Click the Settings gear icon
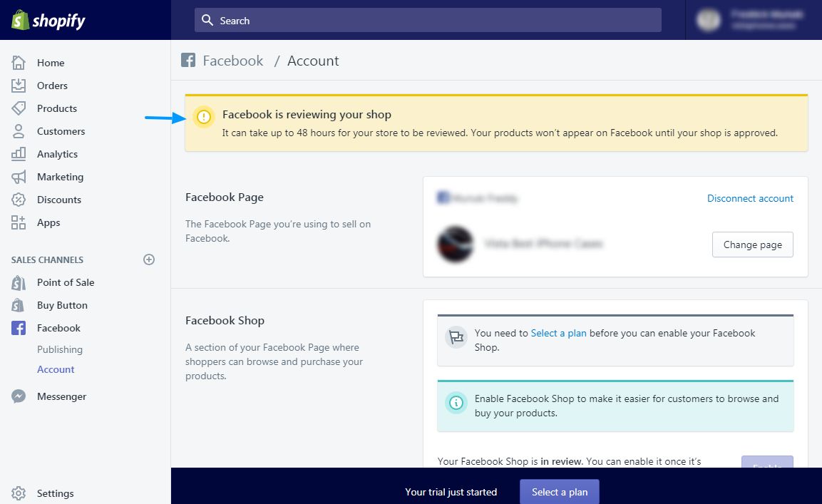Screen dimensions: 822x504 [19, 493]
